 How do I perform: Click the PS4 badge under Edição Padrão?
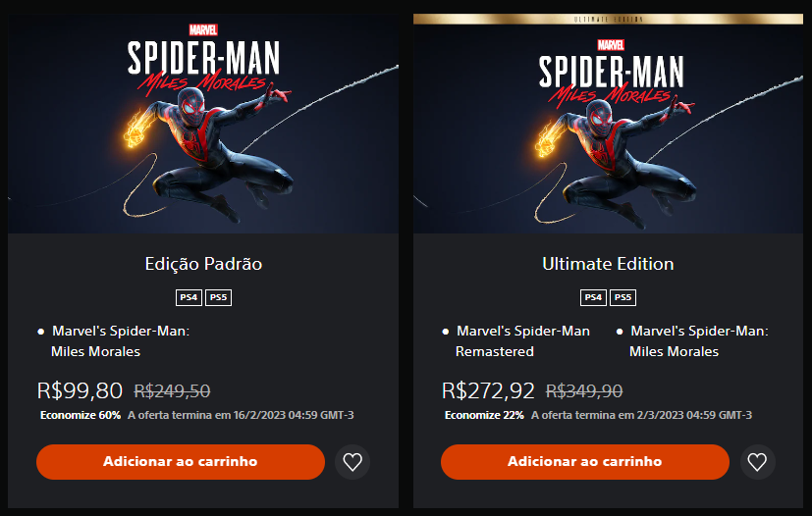[x=189, y=297]
